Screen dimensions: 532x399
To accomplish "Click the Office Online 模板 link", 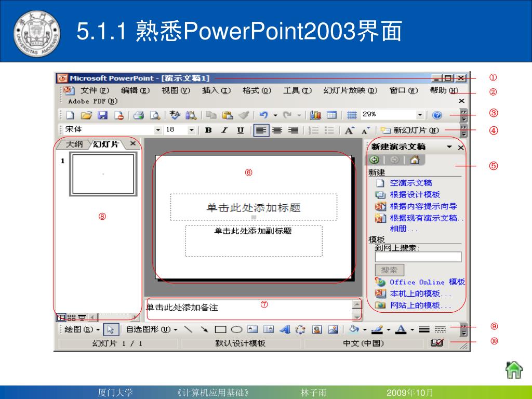I will [x=427, y=282].
